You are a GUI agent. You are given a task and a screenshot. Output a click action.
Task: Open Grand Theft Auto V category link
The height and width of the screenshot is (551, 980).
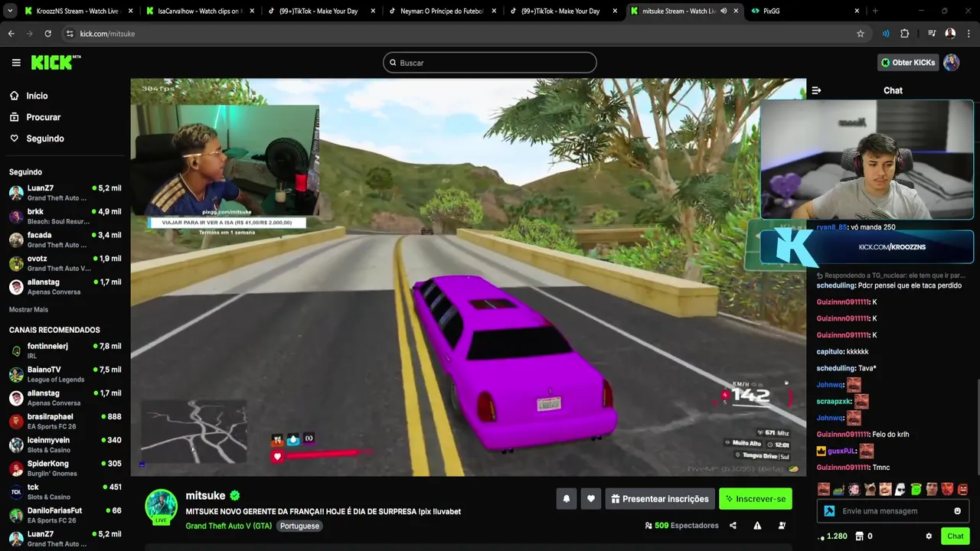228,526
